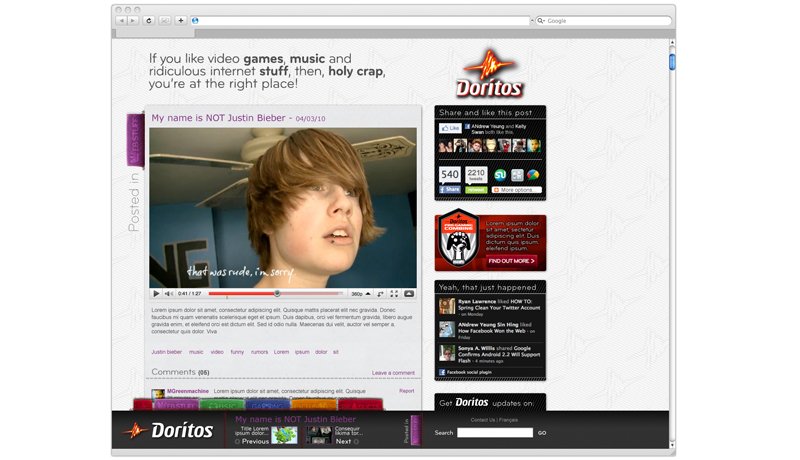This screenshot has width=800, height=460.
Task: Open MGreenmachine's commenter profile name
Action: (x=188, y=391)
